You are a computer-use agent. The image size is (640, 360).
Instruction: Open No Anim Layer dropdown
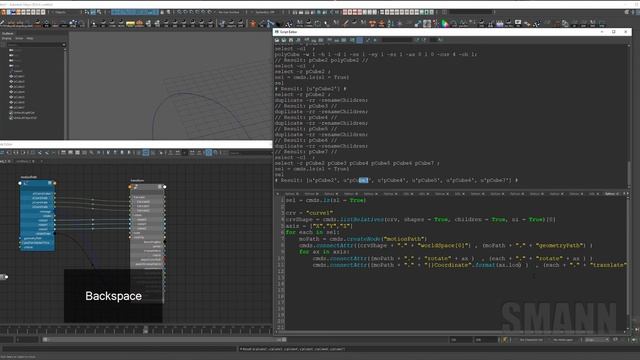point(564,340)
